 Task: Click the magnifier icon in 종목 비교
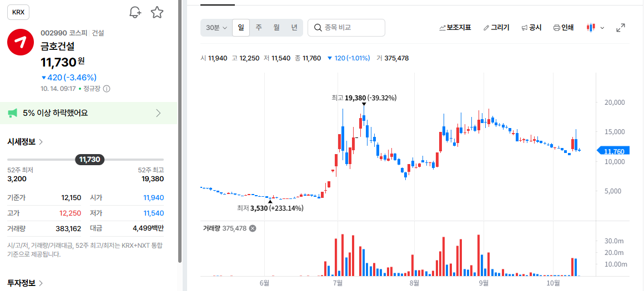pyautogui.click(x=318, y=28)
